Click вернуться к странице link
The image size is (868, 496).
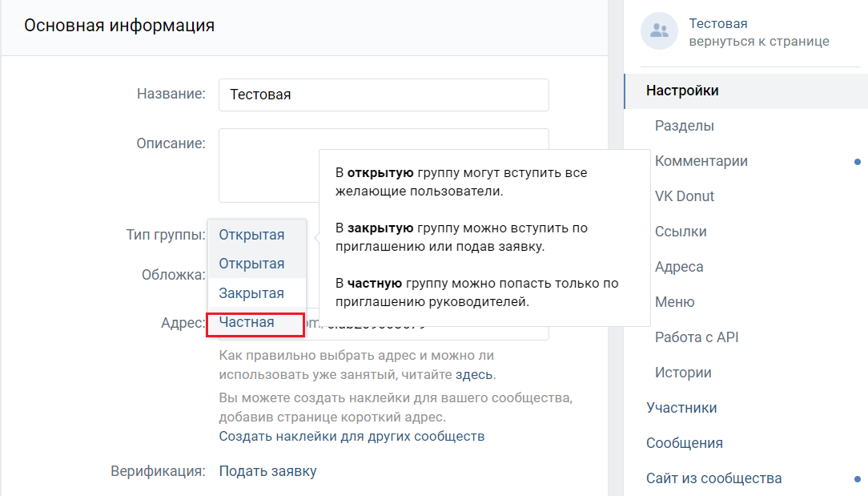(759, 42)
